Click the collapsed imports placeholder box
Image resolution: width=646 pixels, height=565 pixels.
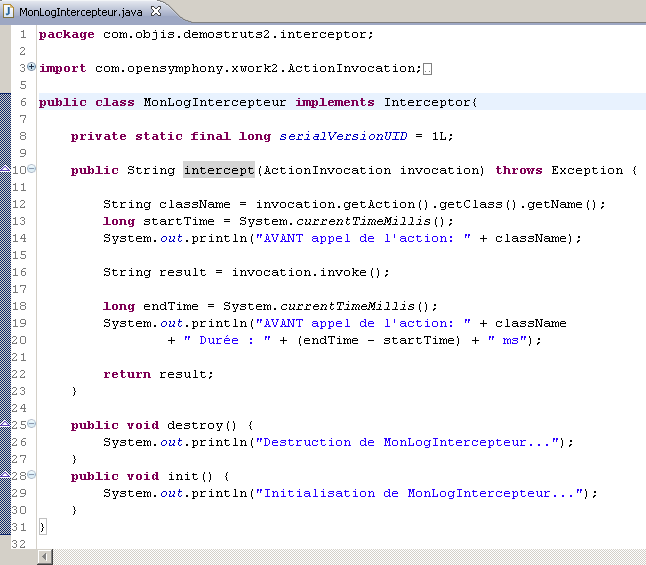point(428,69)
